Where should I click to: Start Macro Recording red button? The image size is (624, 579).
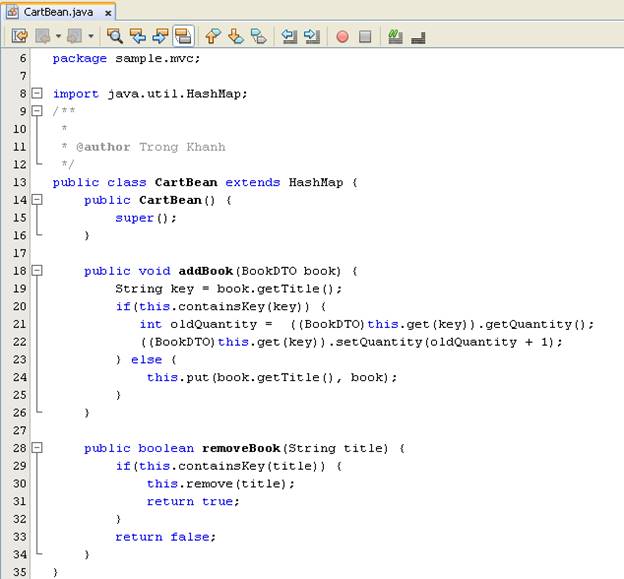coord(342,37)
